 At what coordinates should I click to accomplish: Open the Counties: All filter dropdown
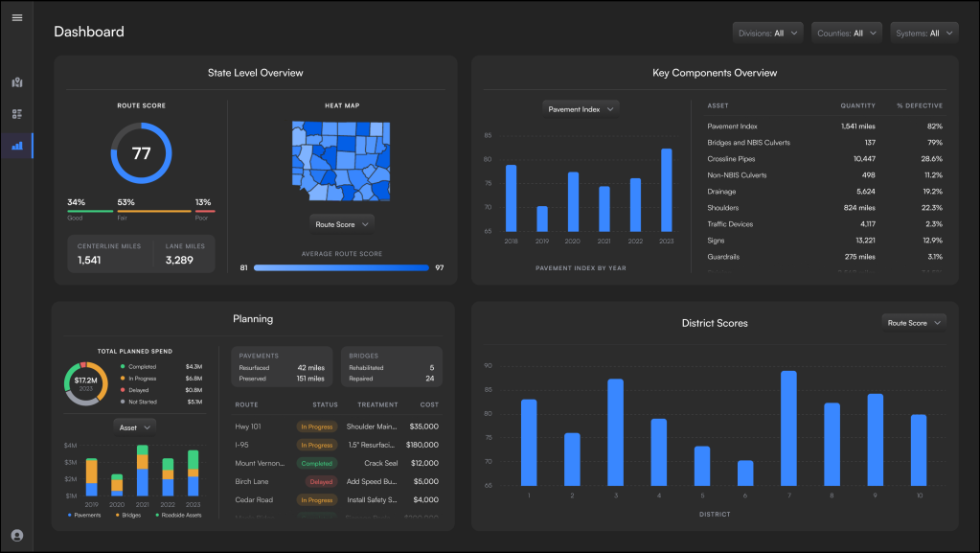click(847, 32)
